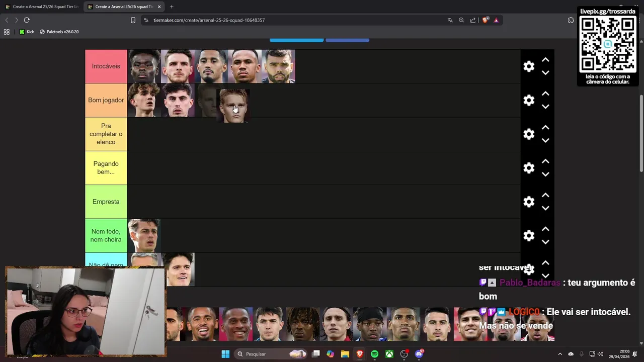Select the Intocáveis red tier label
The width and height of the screenshot is (644, 362).
coord(106,66)
